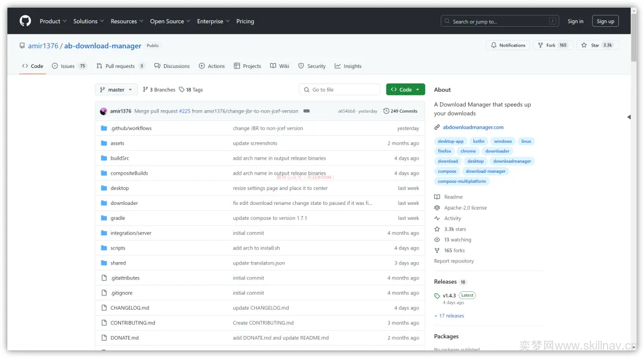Image resolution: width=644 pixels, height=358 pixels.
Task: Click the link icon beside abdownloadmanager.com
Action: (437, 127)
